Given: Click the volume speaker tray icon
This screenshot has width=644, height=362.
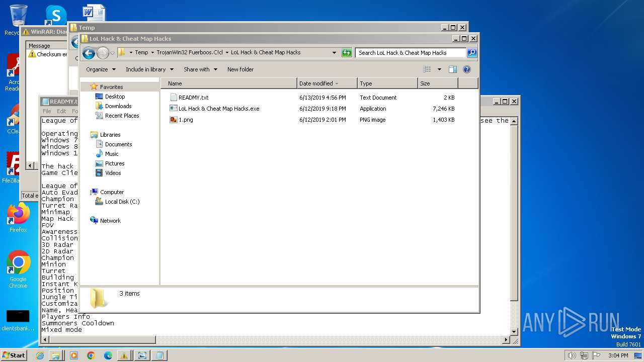Looking at the screenshot, I should (x=572, y=355).
